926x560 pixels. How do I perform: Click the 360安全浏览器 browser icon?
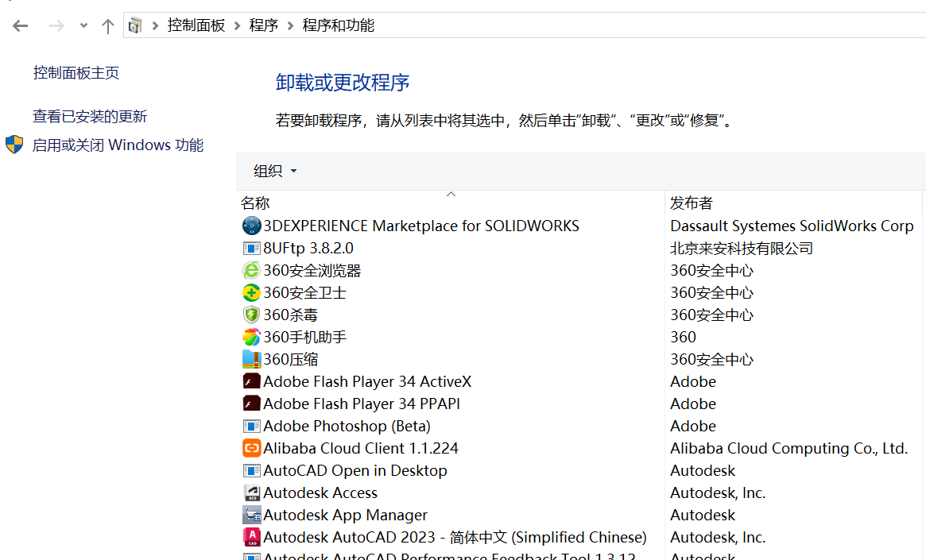click(x=252, y=270)
